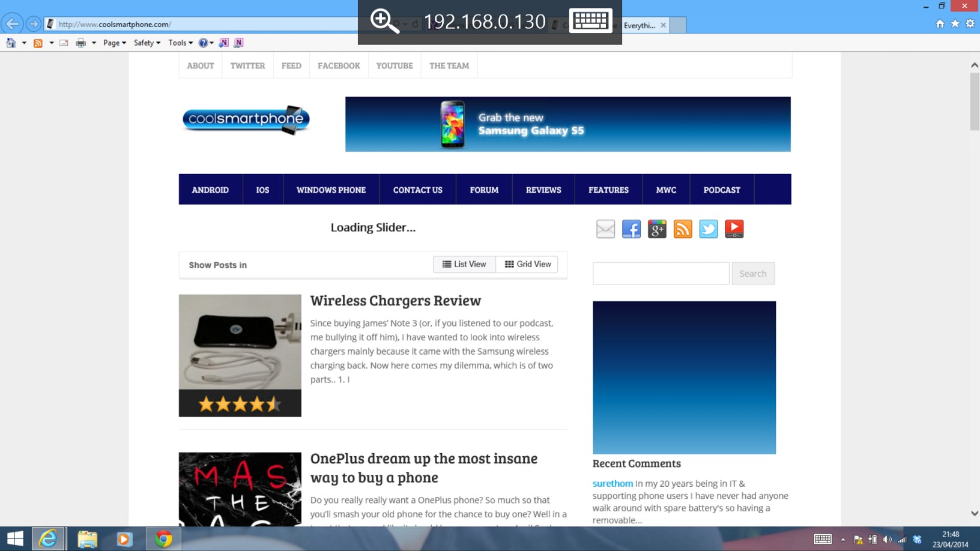The width and height of the screenshot is (980, 551).
Task: Open the Help question mark icon
Action: click(x=203, y=43)
